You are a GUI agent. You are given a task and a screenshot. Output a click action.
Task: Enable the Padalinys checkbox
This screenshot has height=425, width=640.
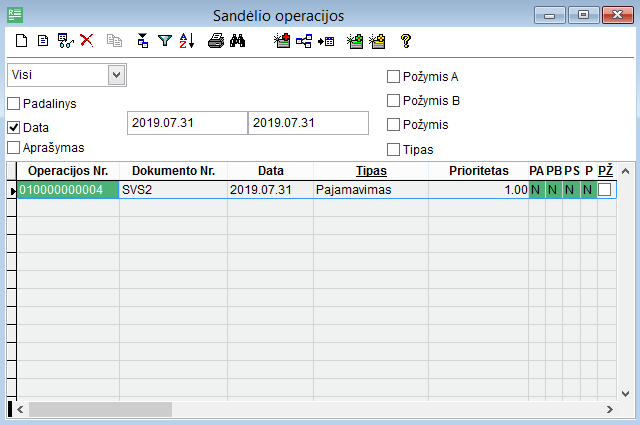(14, 103)
